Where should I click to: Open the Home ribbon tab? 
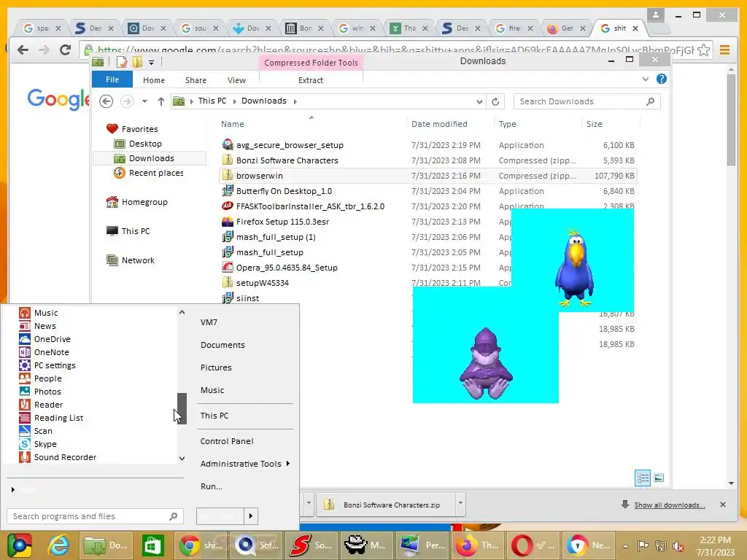pos(153,80)
